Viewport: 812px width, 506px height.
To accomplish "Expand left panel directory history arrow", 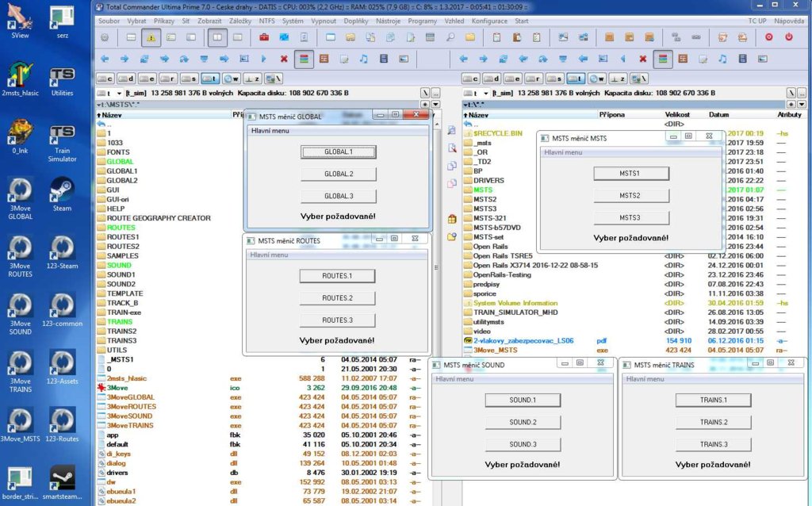I will point(435,104).
